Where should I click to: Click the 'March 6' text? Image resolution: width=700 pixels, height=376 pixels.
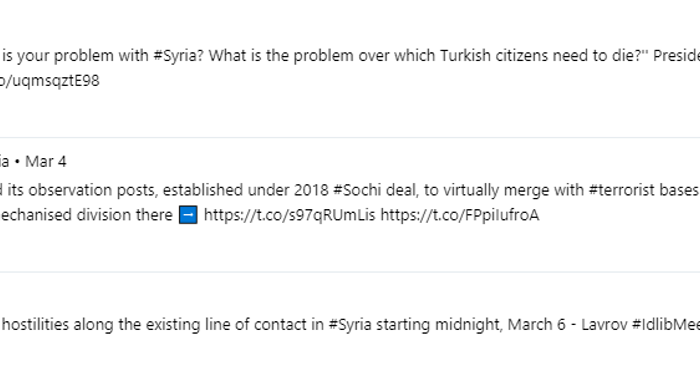point(537,324)
